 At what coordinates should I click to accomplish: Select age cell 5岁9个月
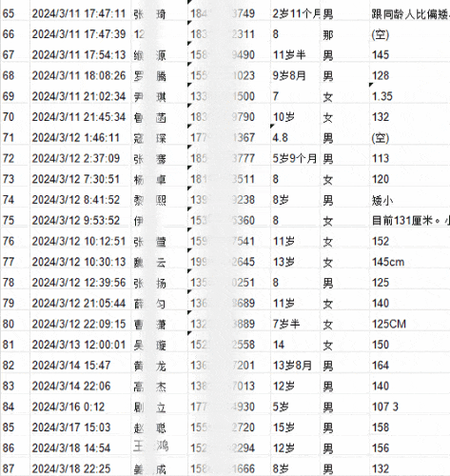click(x=296, y=158)
